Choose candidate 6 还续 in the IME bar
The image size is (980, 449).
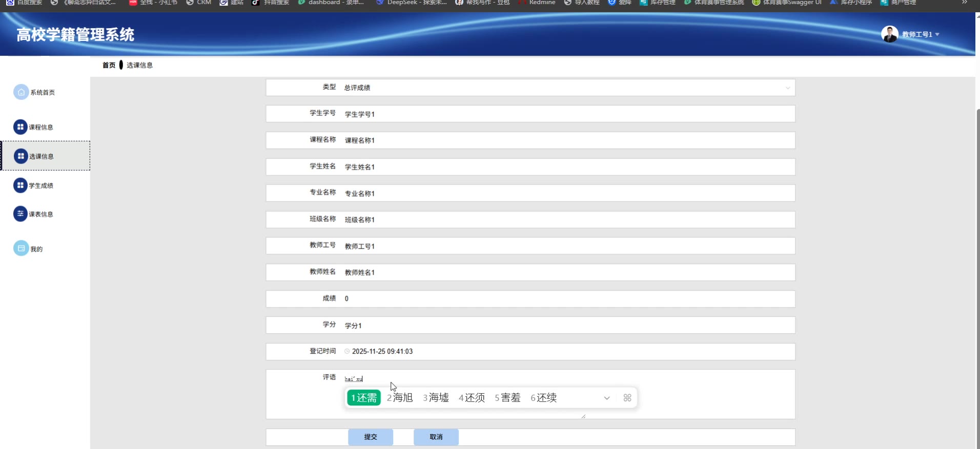(x=543, y=398)
